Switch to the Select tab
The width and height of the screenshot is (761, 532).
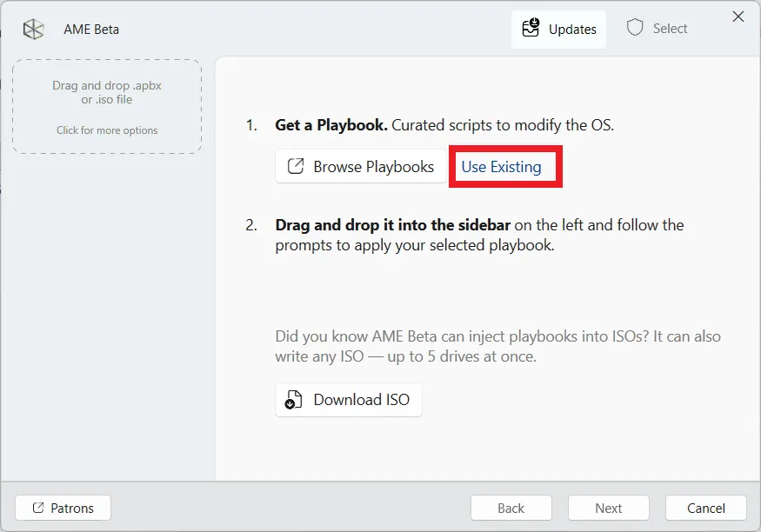click(x=658, y=28)
